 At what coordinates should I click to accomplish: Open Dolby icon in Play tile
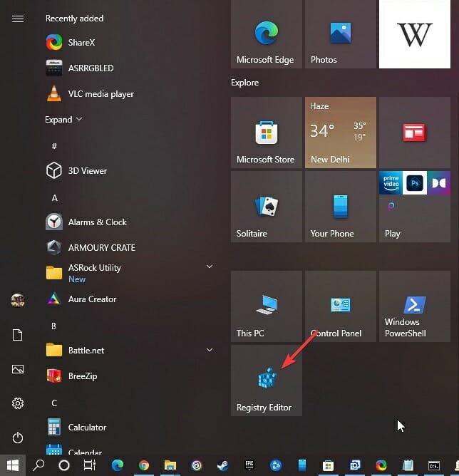tap(438, 182)
